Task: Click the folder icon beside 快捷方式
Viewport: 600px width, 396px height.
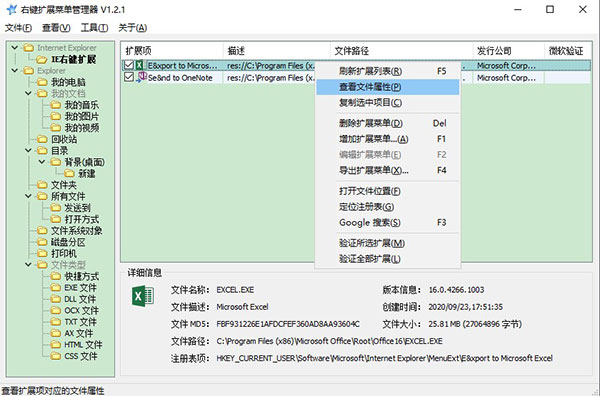Action: coord(56,276)
